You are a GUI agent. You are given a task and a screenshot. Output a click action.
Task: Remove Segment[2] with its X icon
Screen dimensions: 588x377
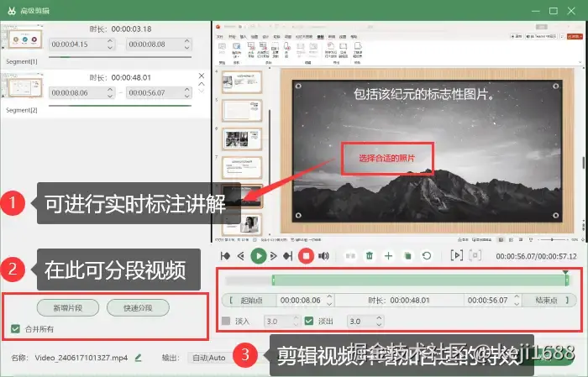coord(202,76)
